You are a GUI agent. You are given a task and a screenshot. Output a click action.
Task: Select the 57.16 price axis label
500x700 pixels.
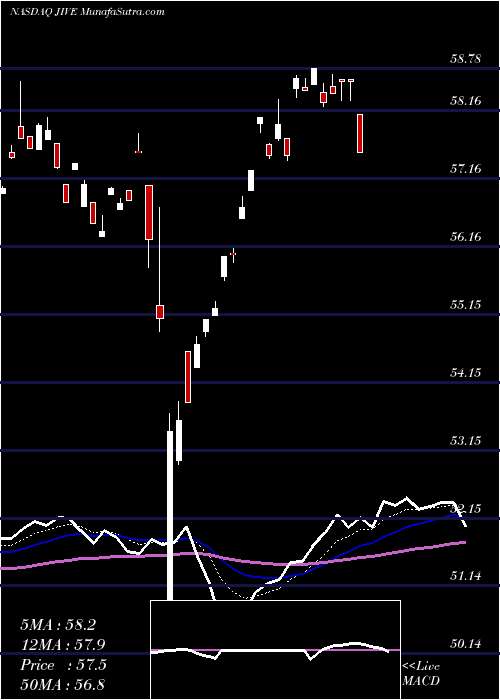(466, 168)
